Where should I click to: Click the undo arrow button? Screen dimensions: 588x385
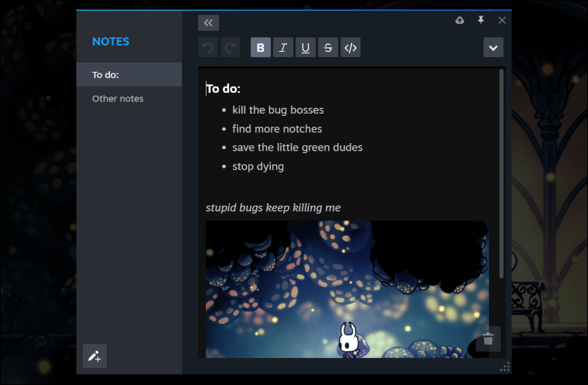(x=208, y=48)
